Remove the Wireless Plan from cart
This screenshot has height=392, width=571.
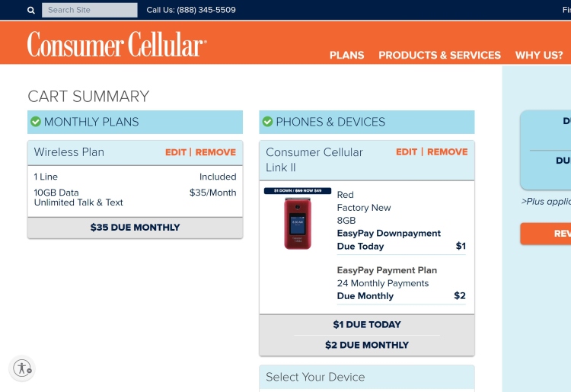click(x=215, y=152)
